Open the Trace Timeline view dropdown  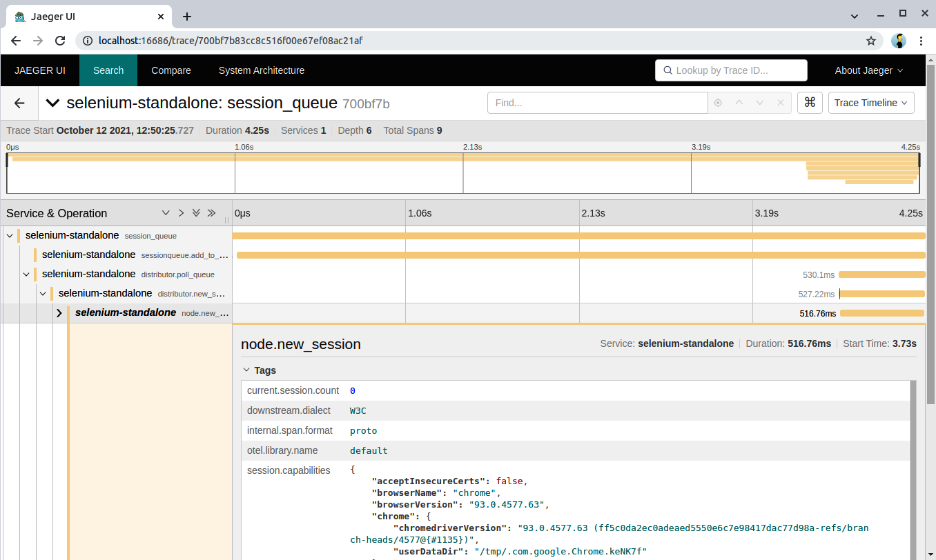point(870,103)
